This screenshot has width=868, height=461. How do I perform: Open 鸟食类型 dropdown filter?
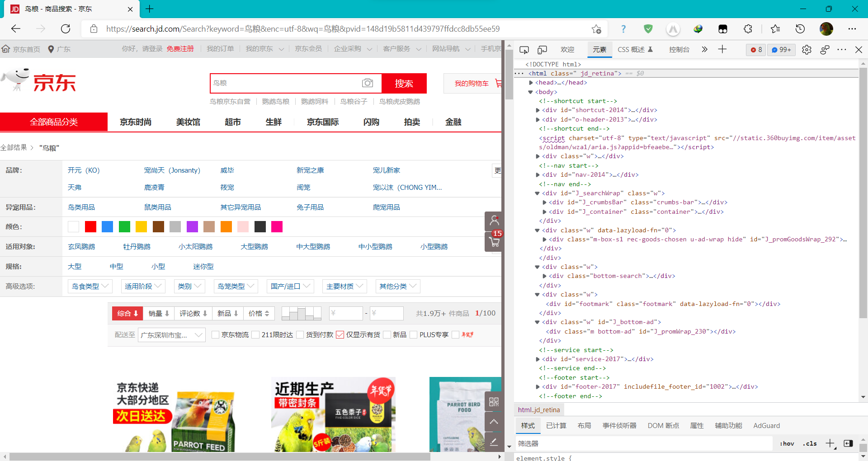point(90,286)
